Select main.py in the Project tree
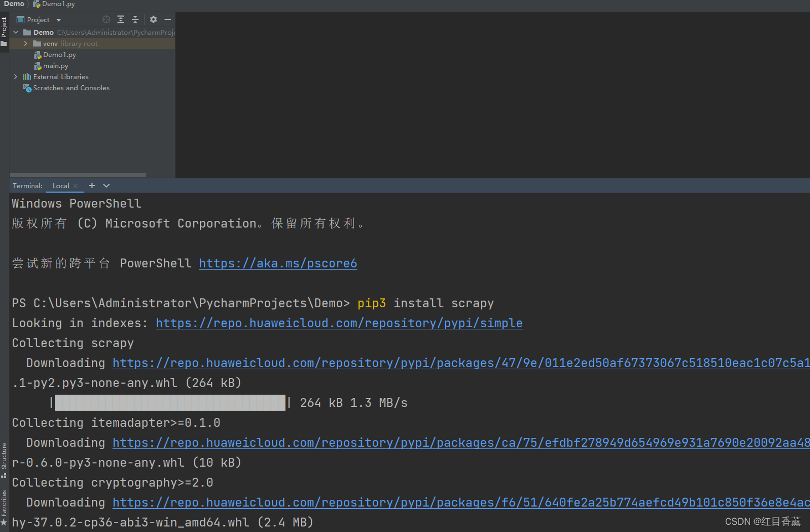This screenshot has width=810, height=532. tap(55, 65)
